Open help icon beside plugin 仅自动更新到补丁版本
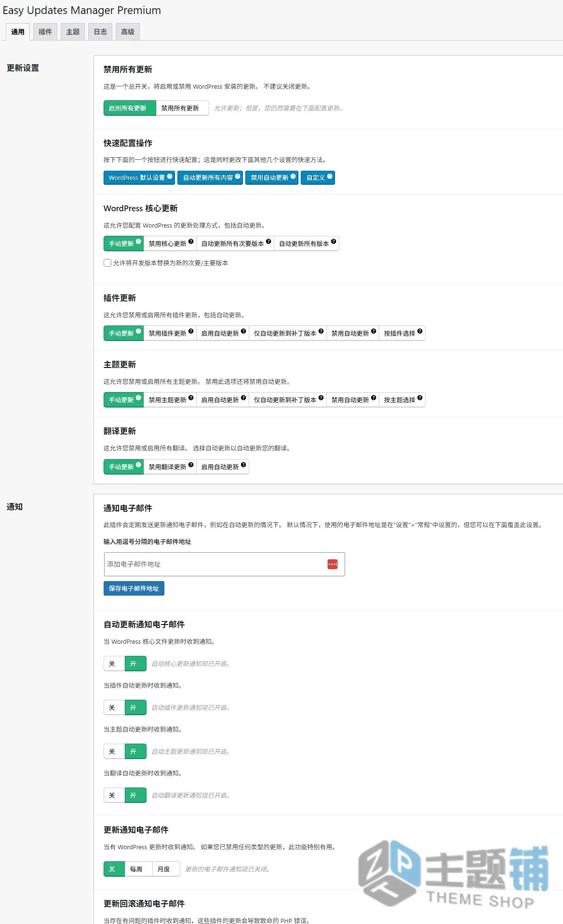 coord(321,331)
